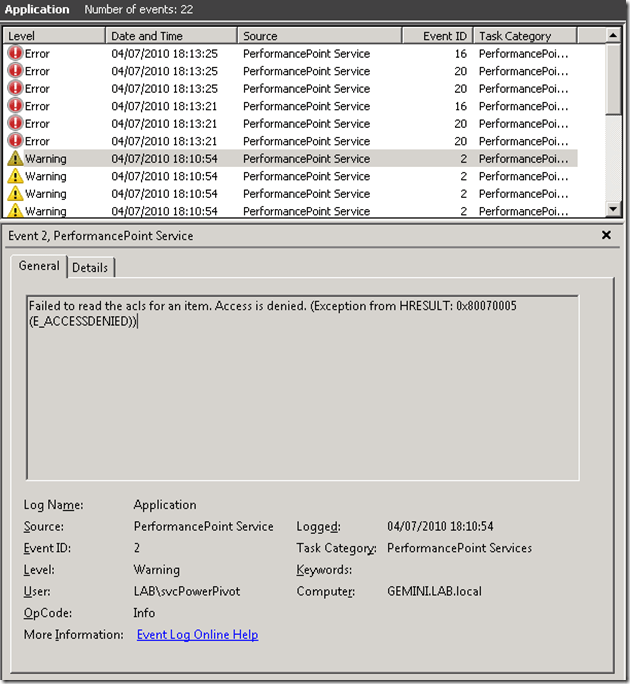This screenshot has width=630, height=684.
Task: Select Error row 18:13:25 with Event ID 16
Action: pyautogui.click(x=291, y=53)
